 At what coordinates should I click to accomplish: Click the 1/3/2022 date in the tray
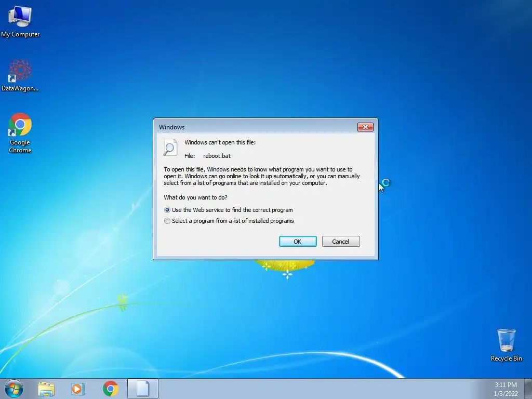tap(506, 394)
